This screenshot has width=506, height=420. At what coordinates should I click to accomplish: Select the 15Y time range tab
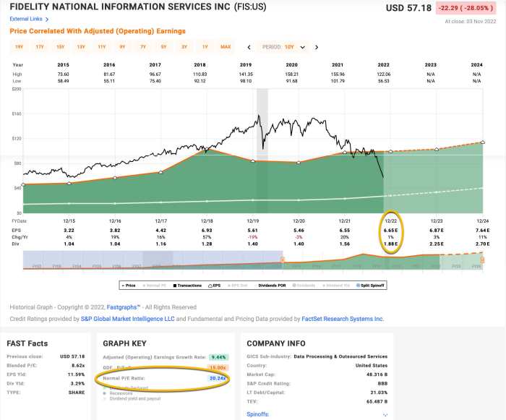click(60, 47)
